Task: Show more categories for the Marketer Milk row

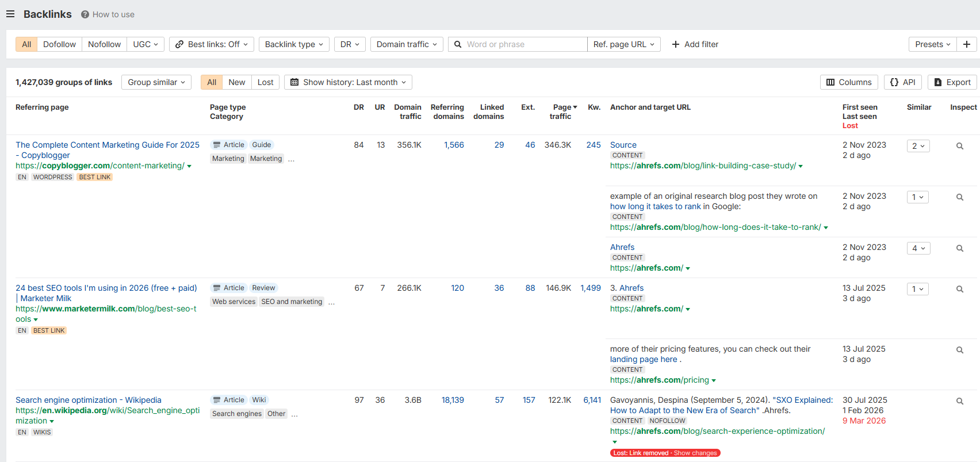Action: click(332, 302)
